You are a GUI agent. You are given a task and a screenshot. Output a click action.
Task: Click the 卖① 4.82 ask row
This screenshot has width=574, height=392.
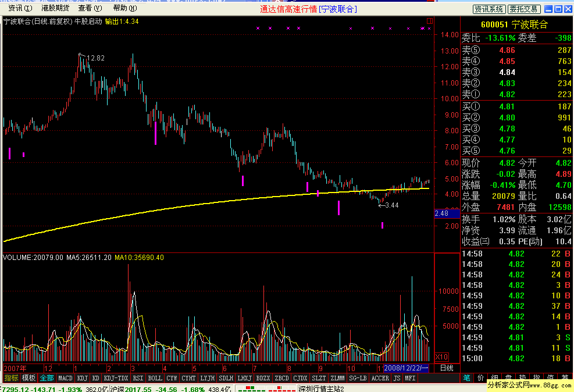[x=516, y=94]
